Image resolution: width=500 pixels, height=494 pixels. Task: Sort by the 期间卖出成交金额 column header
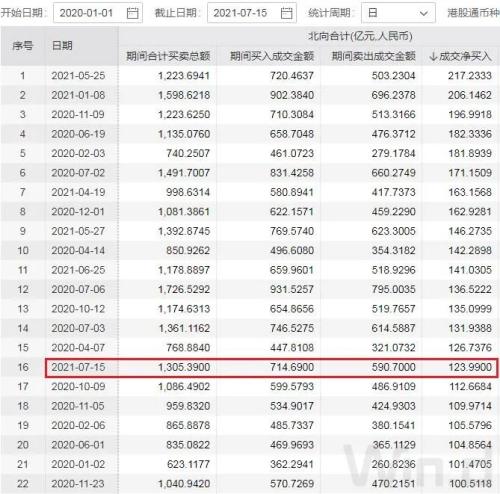tap(373, 56)
